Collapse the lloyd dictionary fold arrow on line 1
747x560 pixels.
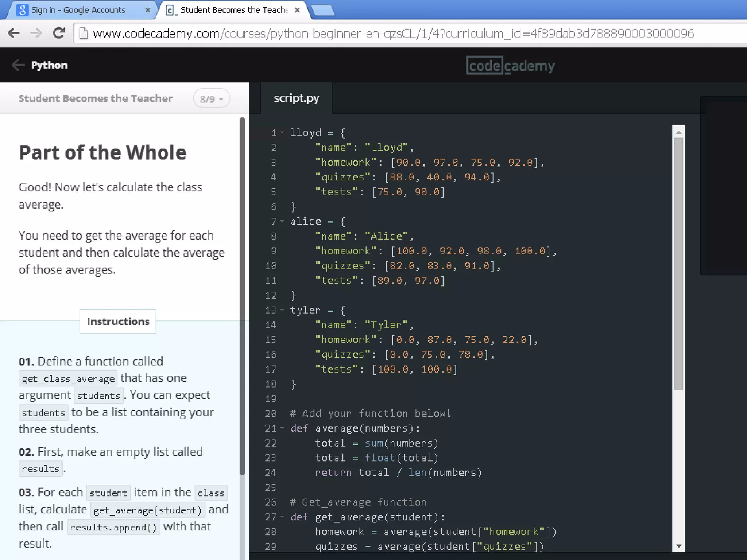(282, 133)
